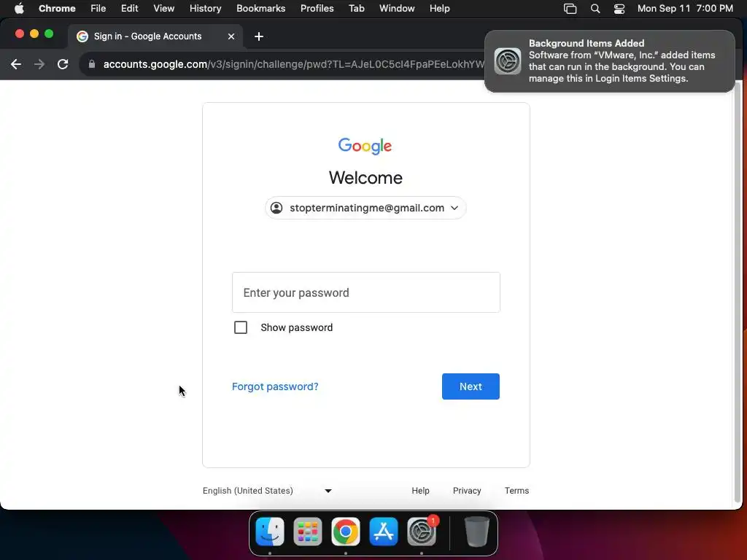This screenshot has width=747, height=560.
Task: Open the Apple menu
Action: pyautogui.click(x=19, y=9)
